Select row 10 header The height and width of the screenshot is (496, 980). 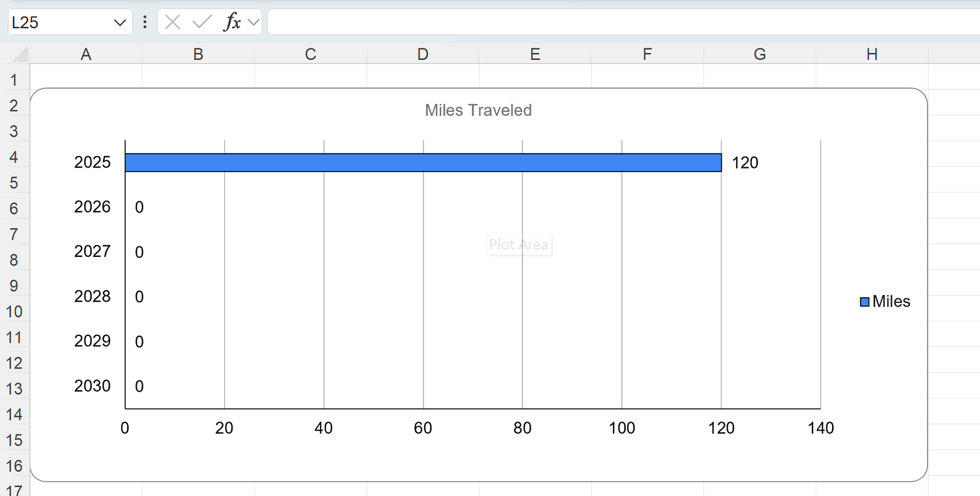pyautogui.click(x=14, y=312)
